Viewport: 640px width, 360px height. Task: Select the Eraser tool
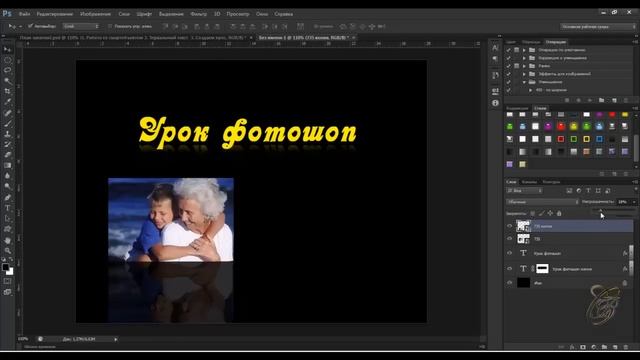[x=7, y=155]
